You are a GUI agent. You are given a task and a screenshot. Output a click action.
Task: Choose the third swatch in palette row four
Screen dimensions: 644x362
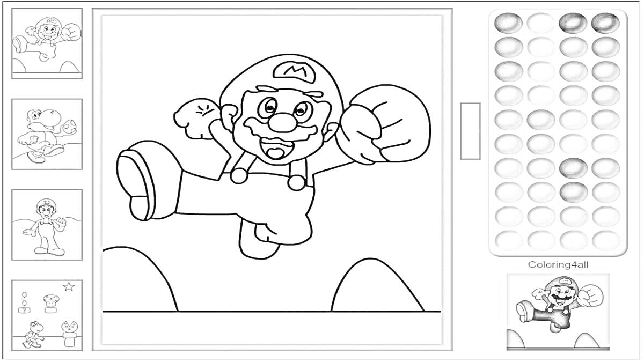(x=573, y=95)
